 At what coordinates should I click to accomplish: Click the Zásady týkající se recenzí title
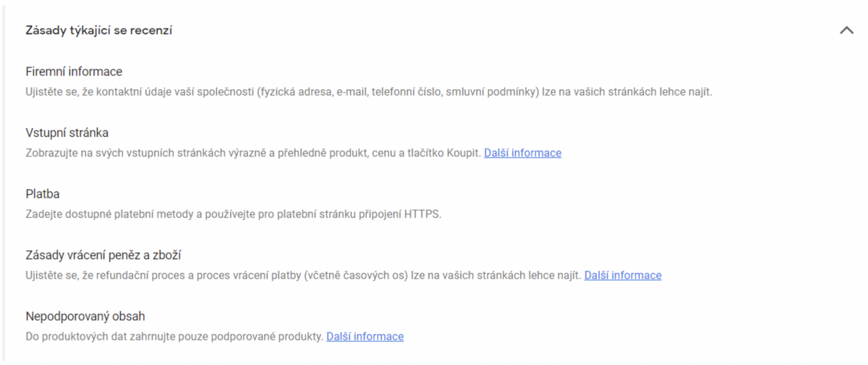pyautogui.click(x=98, y=30)
